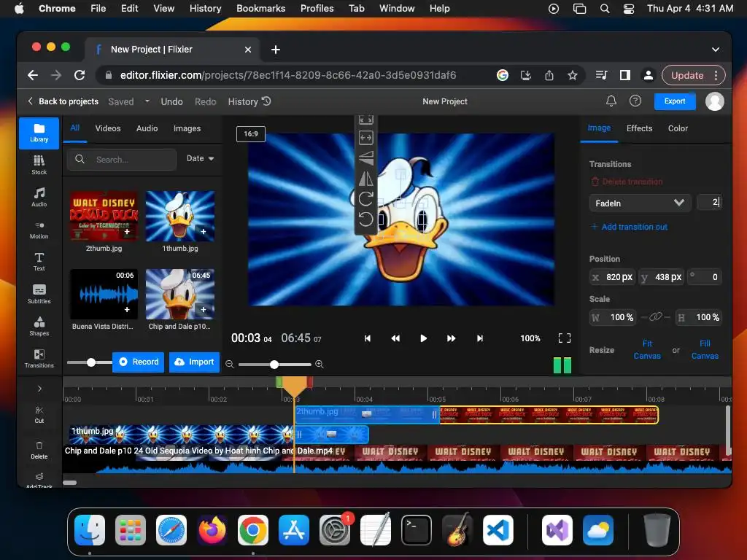
Task: Expand Chrome tab search chevron
Action: (x=715, y=49)
